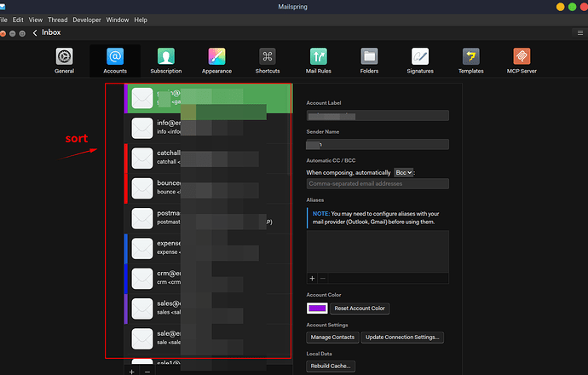Open the Help menu
588x375 pixels.
[x=141, y=20]
